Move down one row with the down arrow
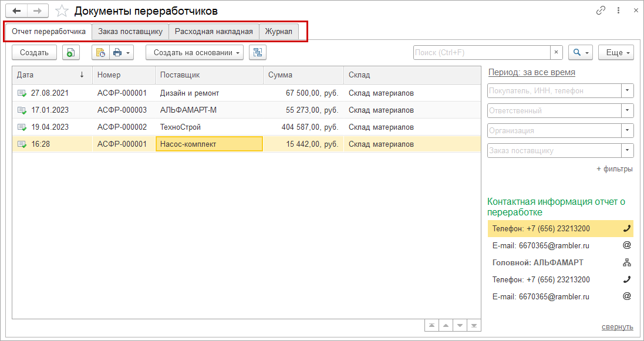 tap(460, 325)
